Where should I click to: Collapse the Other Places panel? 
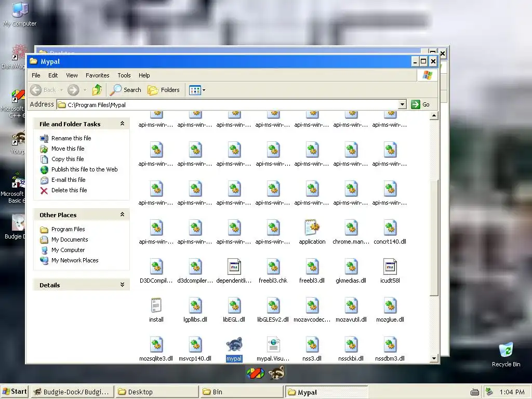122,215
